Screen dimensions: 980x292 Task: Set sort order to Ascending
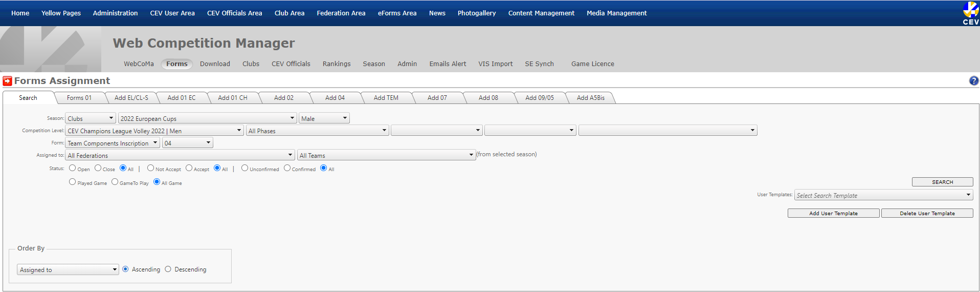click(125, 269)
